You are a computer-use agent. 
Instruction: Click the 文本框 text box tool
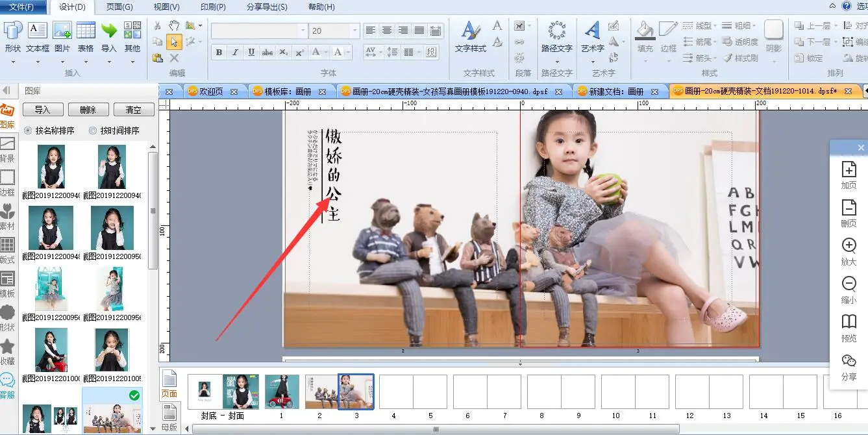(x=37, y=36)
